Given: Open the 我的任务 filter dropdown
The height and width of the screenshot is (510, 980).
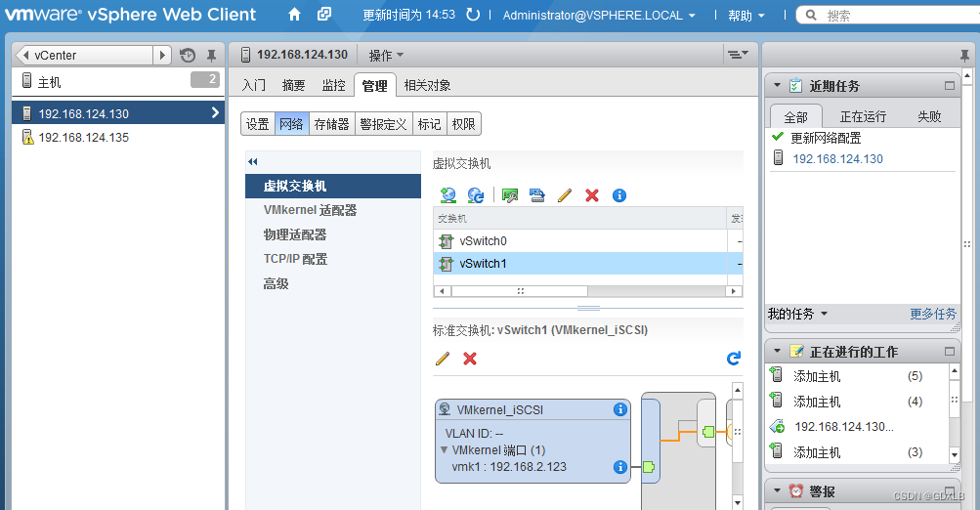Looking at the screenshot, I should 797,314.
